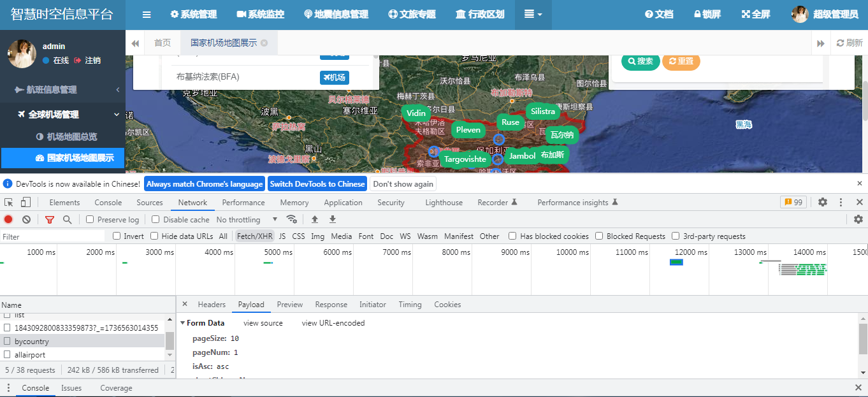Check Blocked Requests checkbox
Image resolution: width=868 pixels, height=397 pixels.
(599, 236)
